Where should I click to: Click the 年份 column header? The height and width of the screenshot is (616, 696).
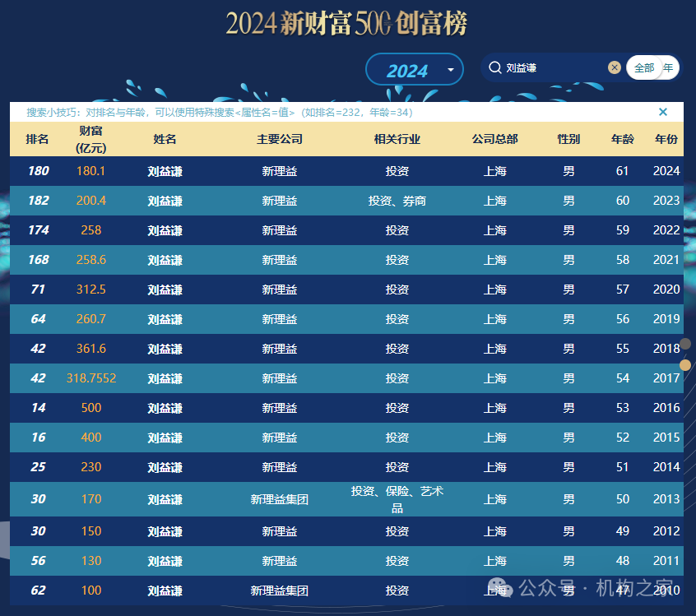pos(666,139)
